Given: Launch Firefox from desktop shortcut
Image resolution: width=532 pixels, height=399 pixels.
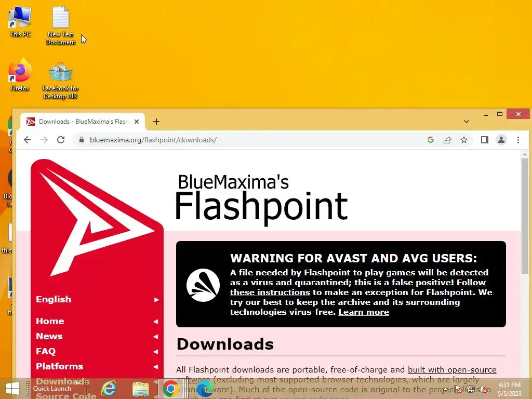Looking at the screenshot, I should point(20,75).
